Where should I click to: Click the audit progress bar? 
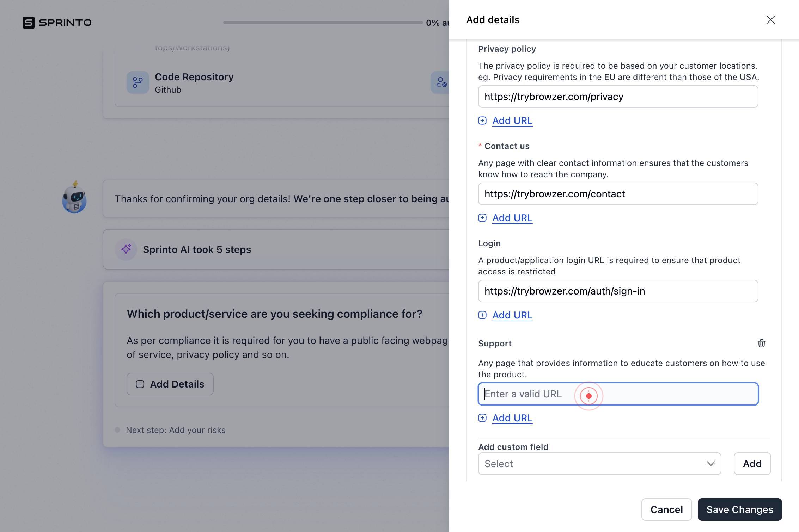[323, 23]
